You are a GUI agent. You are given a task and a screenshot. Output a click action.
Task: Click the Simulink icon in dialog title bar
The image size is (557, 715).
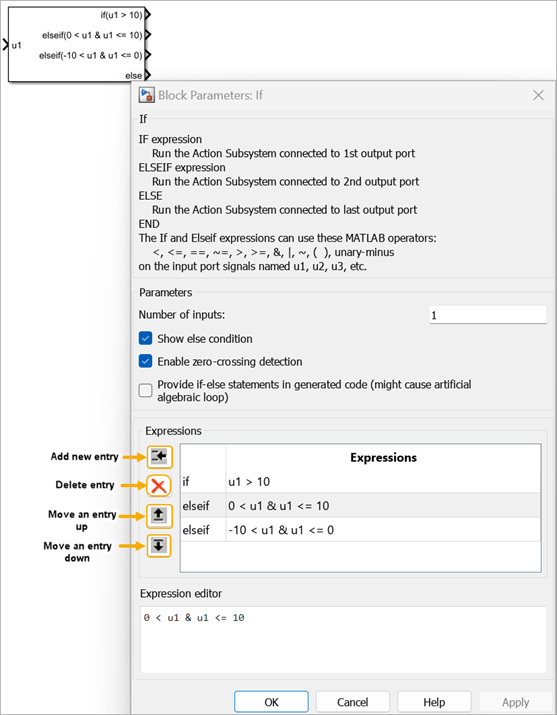[x=147, y=95]
